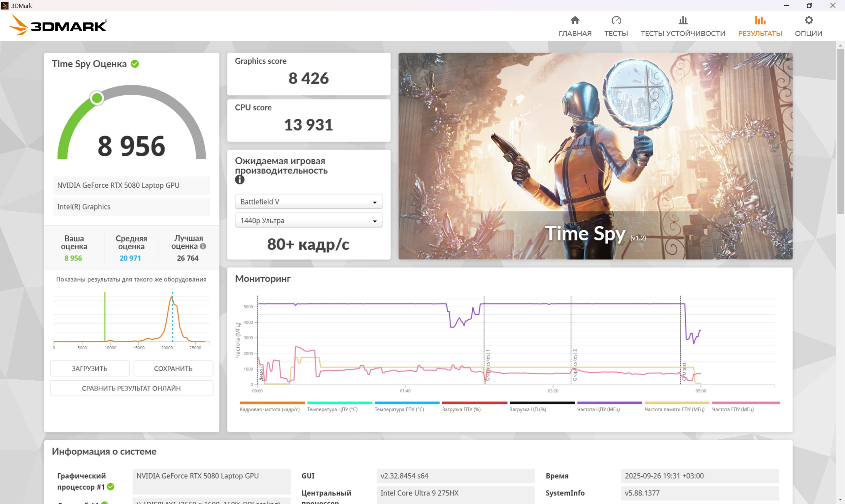845x504 pixels.
Task: Open the Опции settings tab
Action: 808,26
